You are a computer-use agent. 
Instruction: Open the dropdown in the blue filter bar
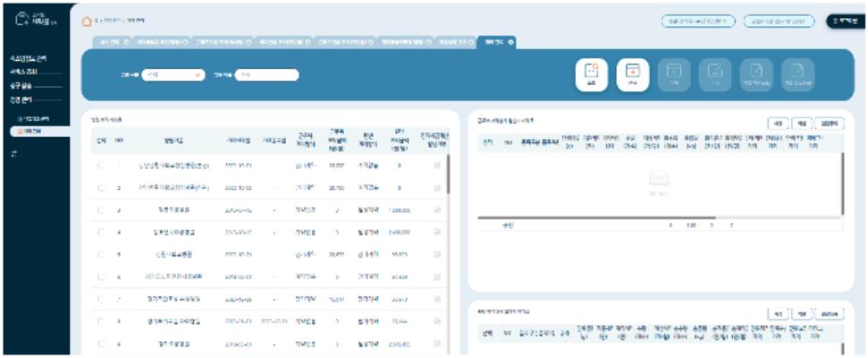coord(173,75)
